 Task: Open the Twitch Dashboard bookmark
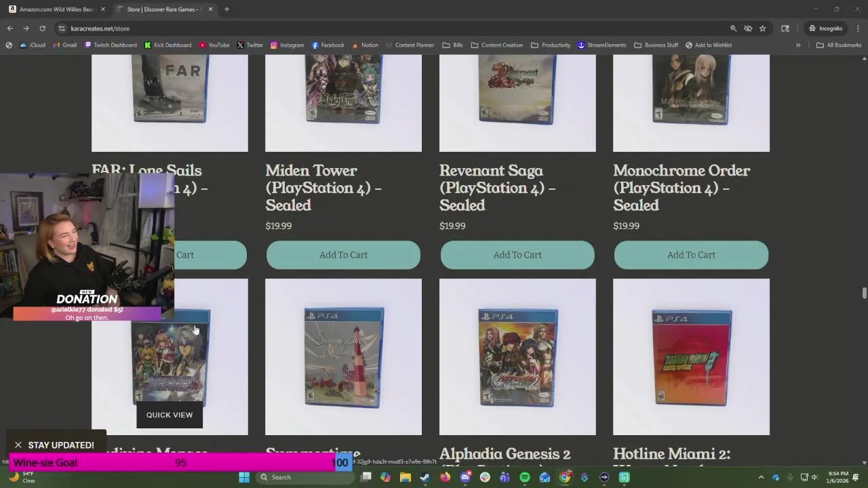click(x=111, y=45)
